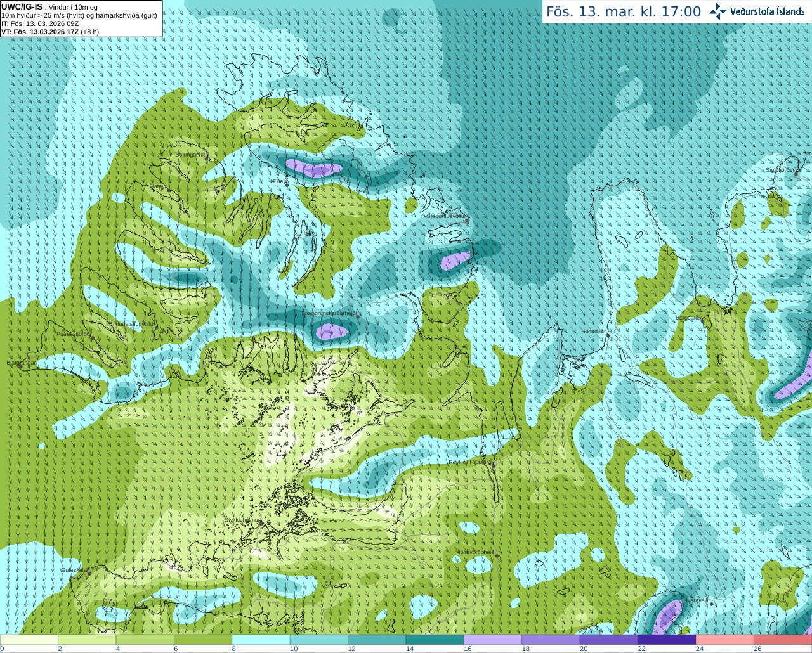Click the 8–10 m/s pale cyan legend swatch
The height and width of the screenshot is (653, 812).
261,640
